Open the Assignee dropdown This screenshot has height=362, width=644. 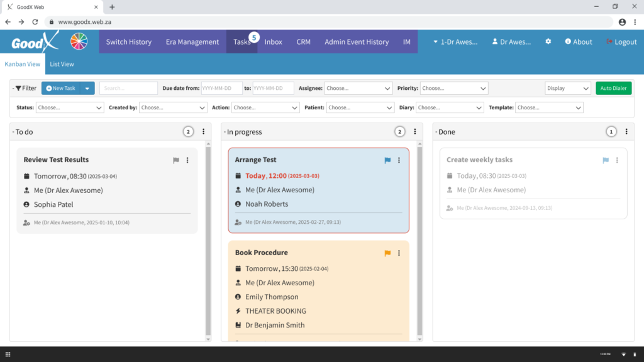coord(358,88)
